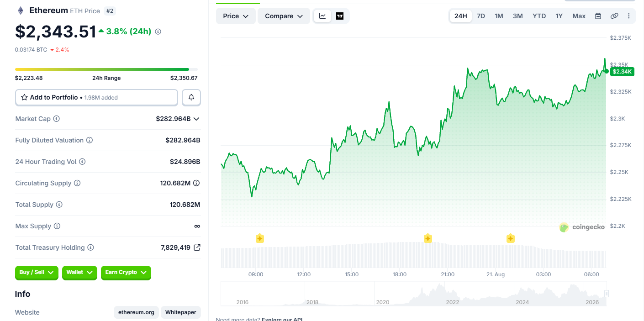The image size is (644, 321).
Task: Click the $2,350.67 range high value
Action: tap(184, 78)
